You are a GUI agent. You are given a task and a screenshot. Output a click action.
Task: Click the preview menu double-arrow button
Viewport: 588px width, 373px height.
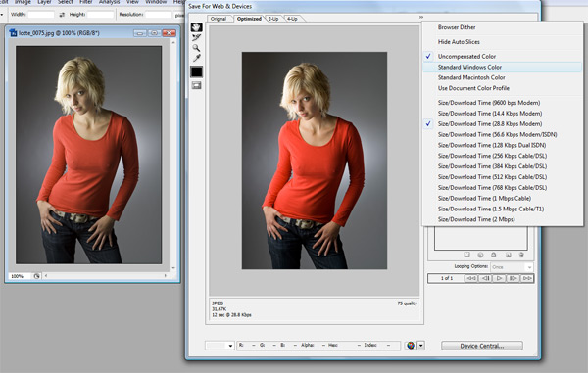[421, 18]
